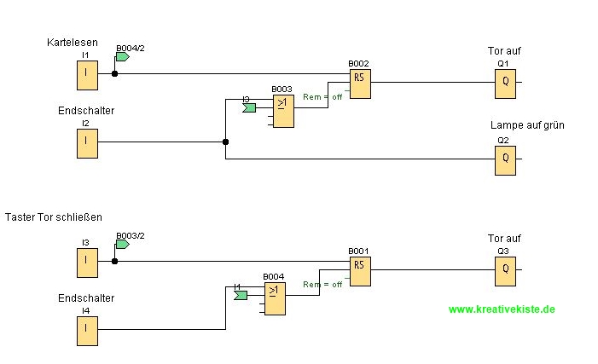598x364 pixels.
Task: Click the I2 Endschalter input block
Action: (x=87, y=142)
